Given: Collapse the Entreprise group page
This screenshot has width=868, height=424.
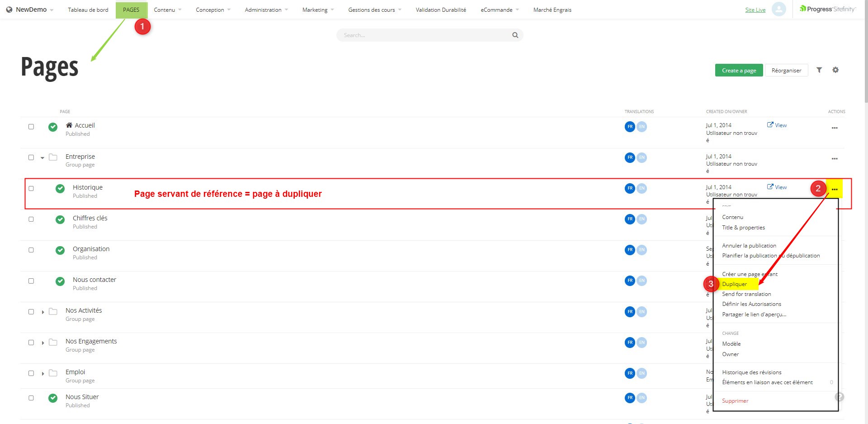Looking at the screenshot, I should [x=42, y=158].
